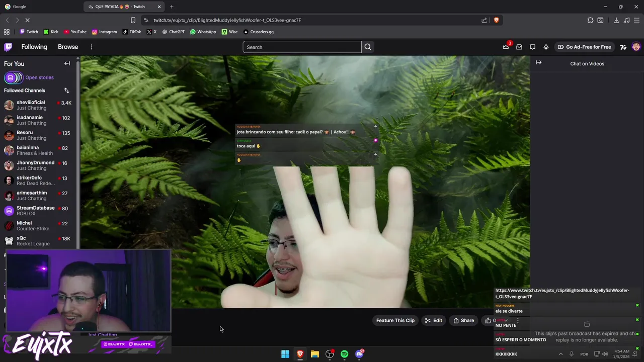Open sheviiioficial channel in sidebar
The width and height of the screenshot is (644, 362).
[38, 105]
